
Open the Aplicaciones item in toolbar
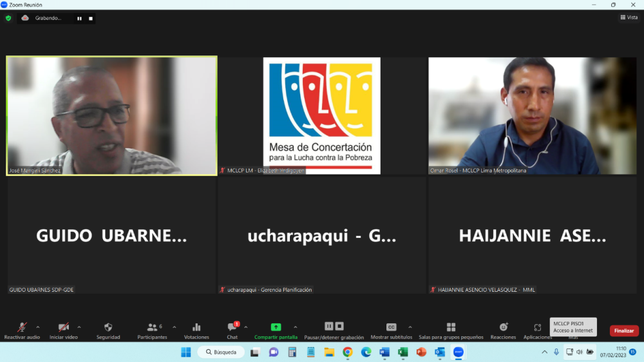point(537,330)
